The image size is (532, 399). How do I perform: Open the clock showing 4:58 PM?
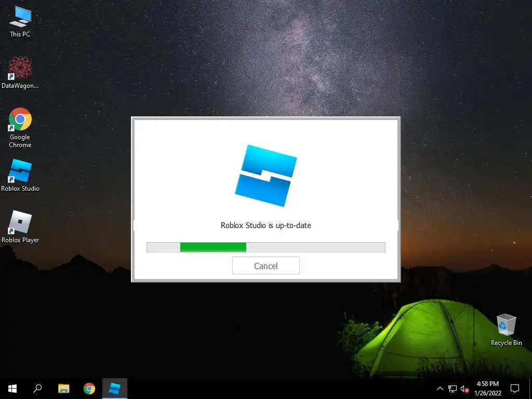point(487,389)
